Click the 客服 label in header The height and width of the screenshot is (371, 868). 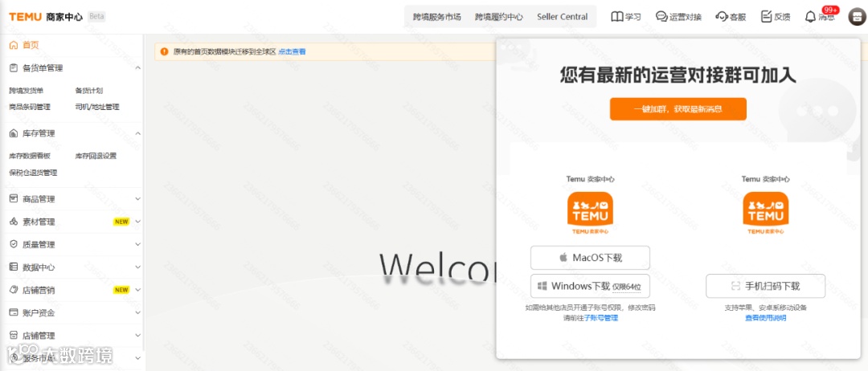738,17
